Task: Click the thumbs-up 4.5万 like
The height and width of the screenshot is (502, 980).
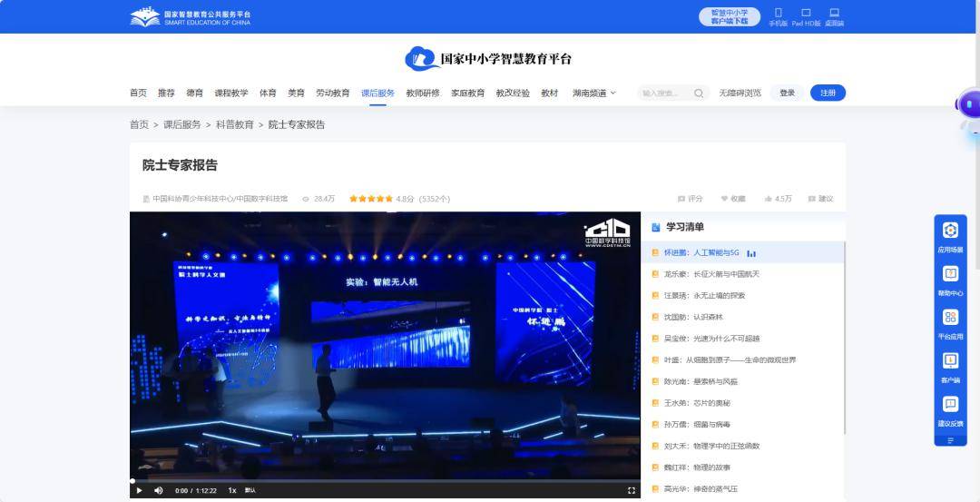Action: [778, 199]
